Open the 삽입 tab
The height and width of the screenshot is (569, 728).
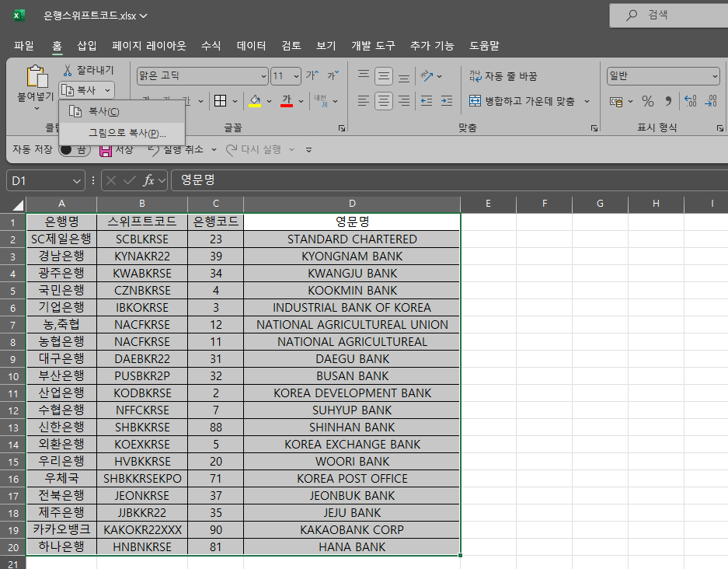click(x=87, y=46)
